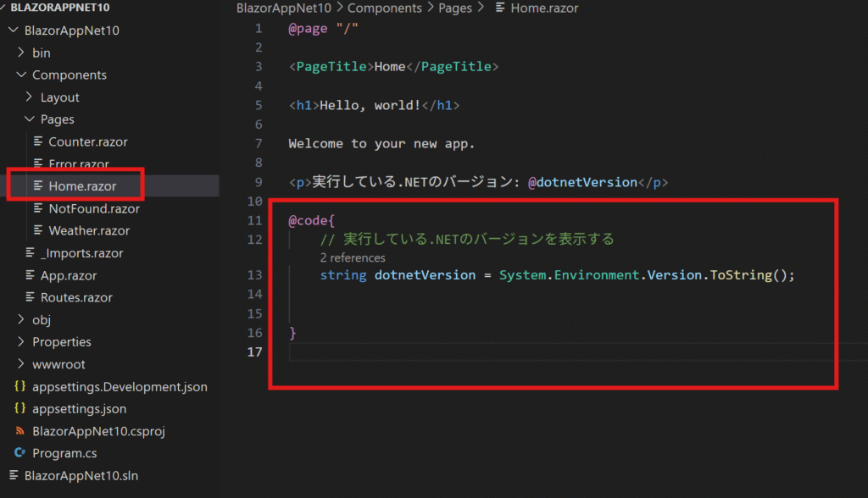The height and width of the screenshot is (498, 868).
Task: Click the Counter.razor file icon
Action: [38, 141]
